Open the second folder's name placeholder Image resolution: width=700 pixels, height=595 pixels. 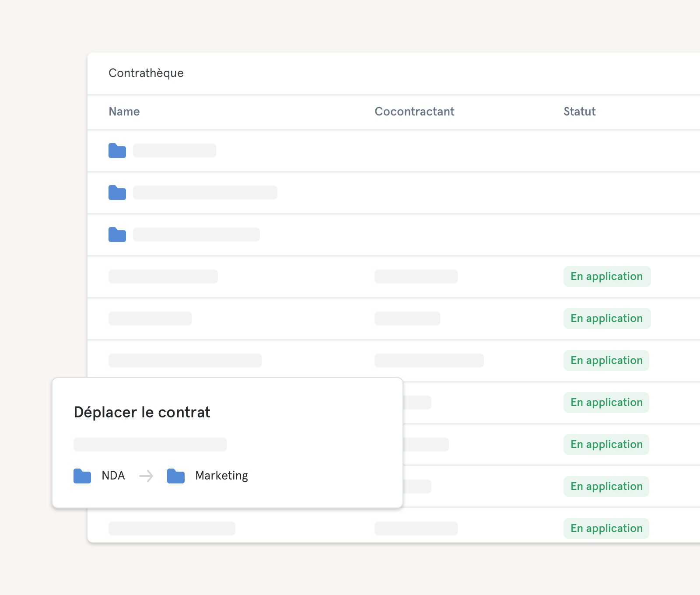click(x=205, y=192)
